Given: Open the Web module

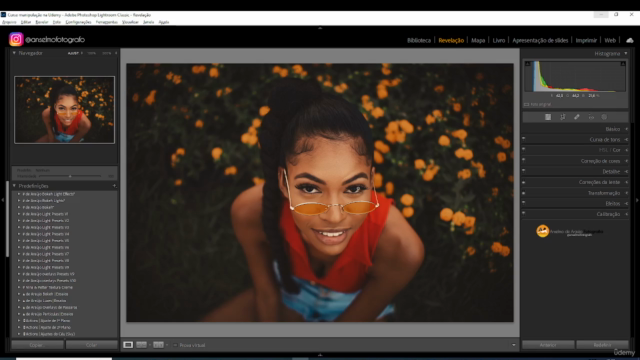Looking at the screenshot, I should [x=610, y=40].
